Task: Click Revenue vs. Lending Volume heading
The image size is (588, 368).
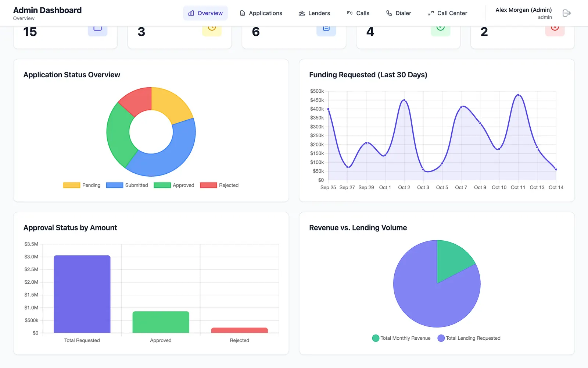Action: (358, 228)
